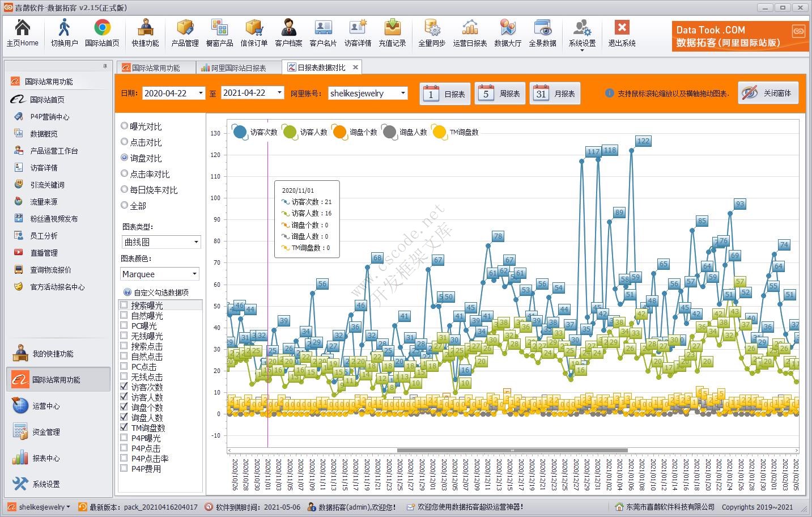Open the end date dropdown 2021-04-22
This screenshot has height=517, width=812.
click(x=279, y=92)
